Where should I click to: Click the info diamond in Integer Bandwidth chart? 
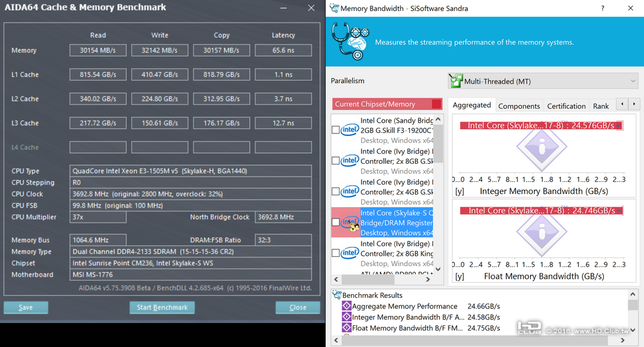coord(541,147)
